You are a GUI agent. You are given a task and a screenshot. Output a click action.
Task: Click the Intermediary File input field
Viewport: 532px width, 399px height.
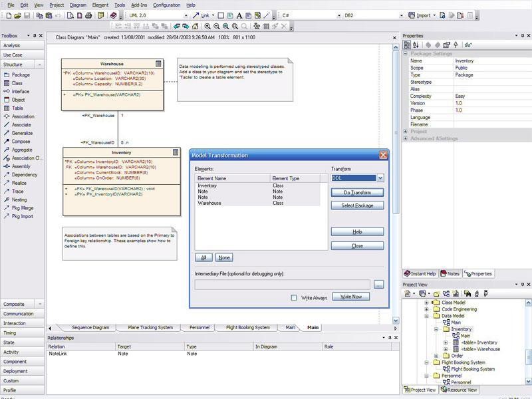click(x=282, y=285)
